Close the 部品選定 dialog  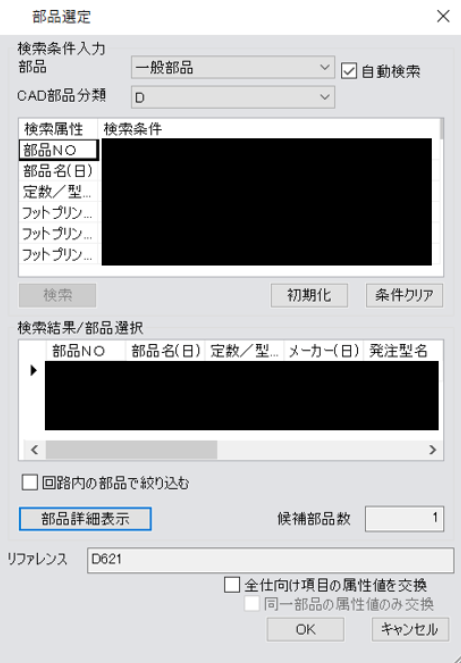[443, 16]
